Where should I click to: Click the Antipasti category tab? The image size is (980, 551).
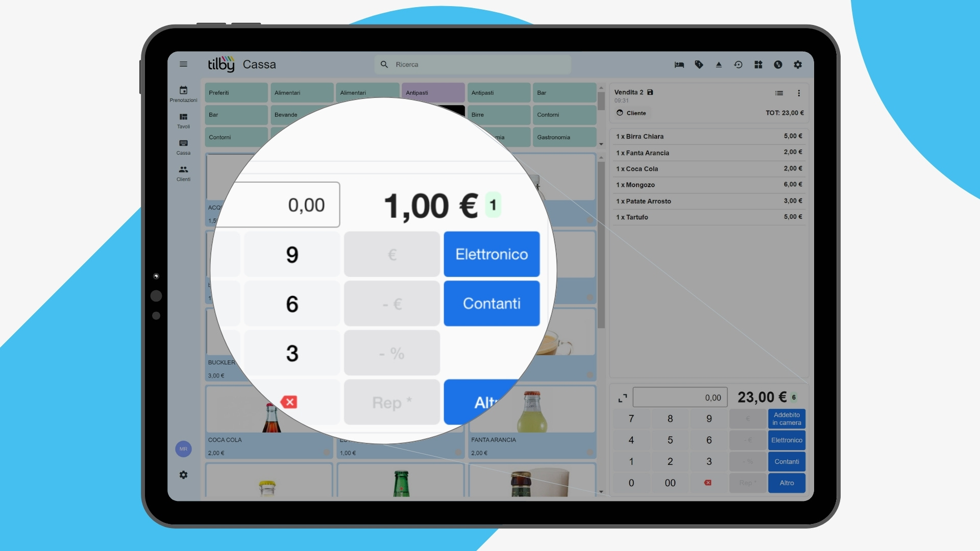(x=431, y=92)
